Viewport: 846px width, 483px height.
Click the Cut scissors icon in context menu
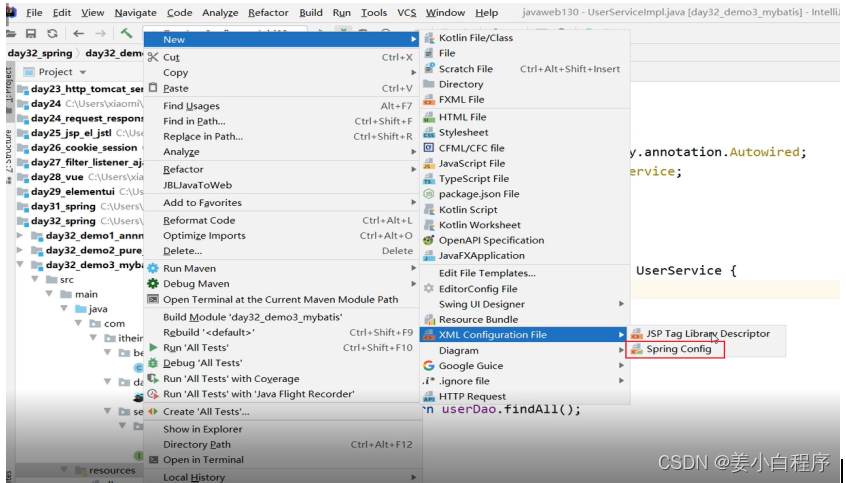153,57
